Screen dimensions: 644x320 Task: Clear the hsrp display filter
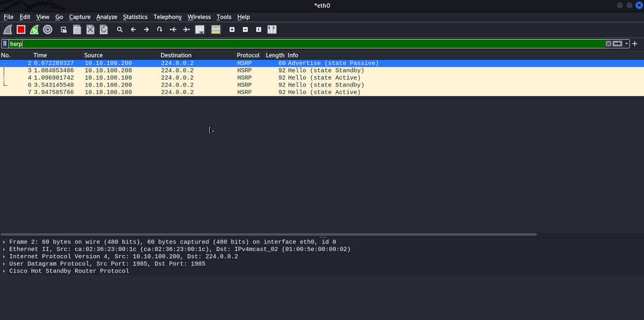tap(608, 44)
